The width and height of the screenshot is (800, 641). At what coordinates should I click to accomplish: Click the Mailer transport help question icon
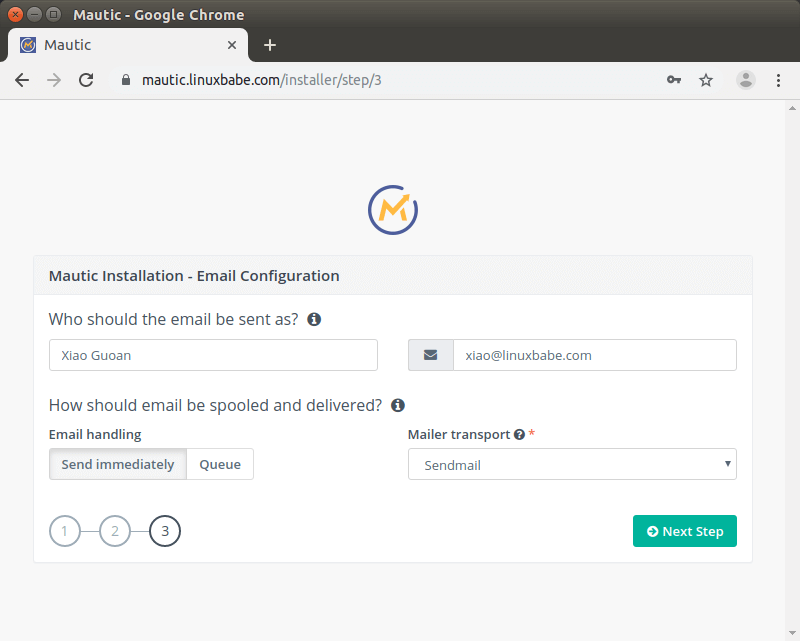coord(519,435)
